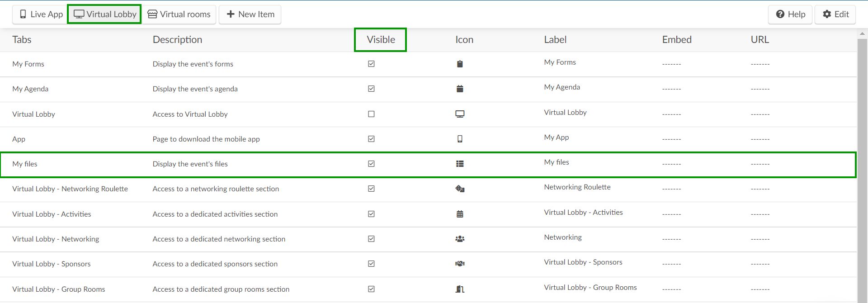Click the dice icon in Networking Roulette row
The height and width of the screenshot is (303, 868).
[460, 189]
